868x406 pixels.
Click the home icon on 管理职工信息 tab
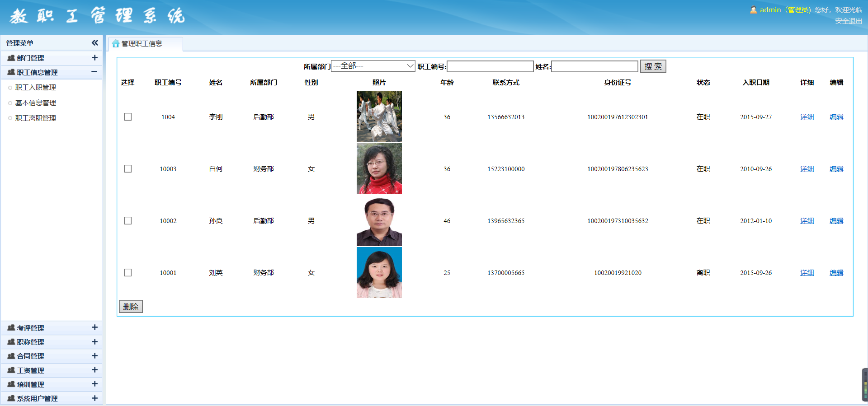pos(116,44)
